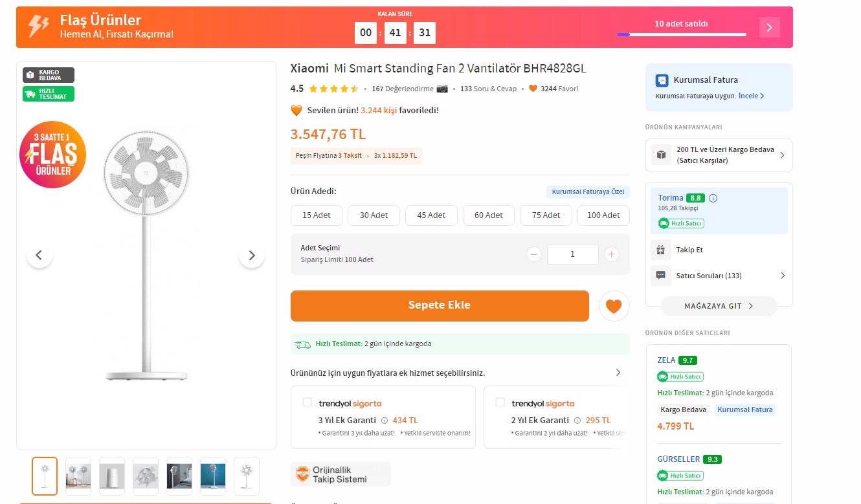Viewport: 861px width, 504px height.
Task: Click the 3 Saatte 1 Flaş Ürünler badge
Action: (x=52, y=155)
